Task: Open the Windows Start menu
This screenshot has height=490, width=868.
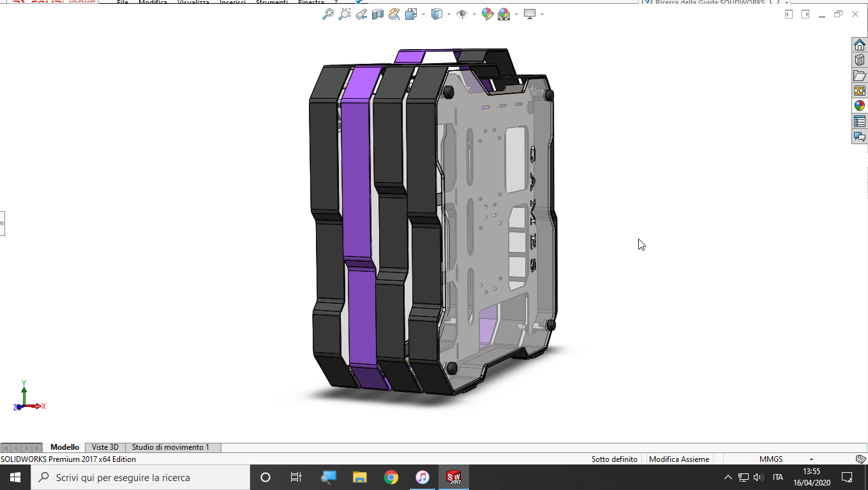Action: 15,477
